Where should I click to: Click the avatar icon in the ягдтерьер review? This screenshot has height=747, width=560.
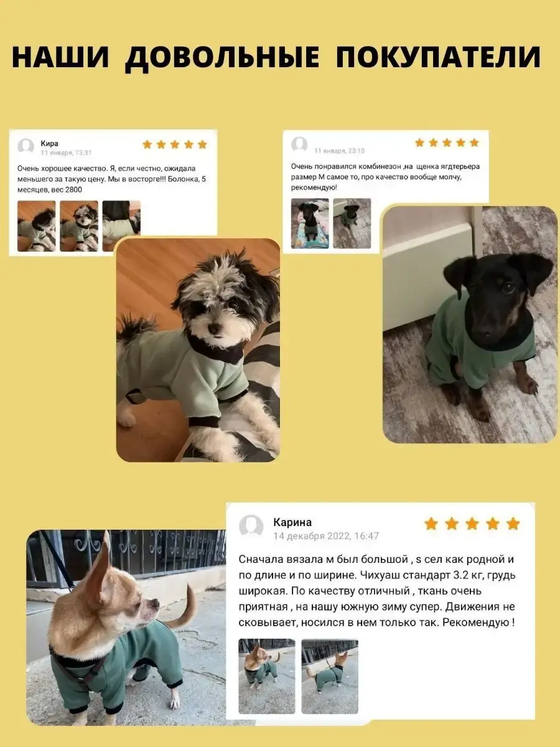pos(299,145)
